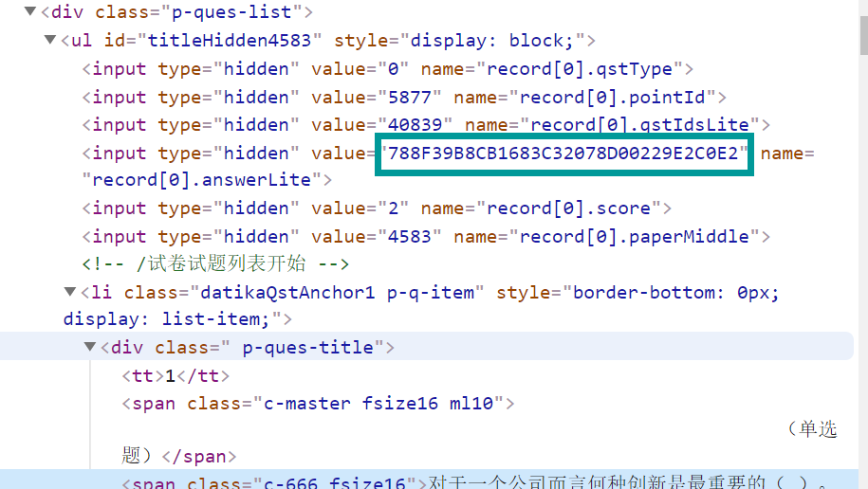Click the 788F39B8CB1683C32078D00229E2C0E2 value
This screenshot has height=489, width=868.
(563, 154)
